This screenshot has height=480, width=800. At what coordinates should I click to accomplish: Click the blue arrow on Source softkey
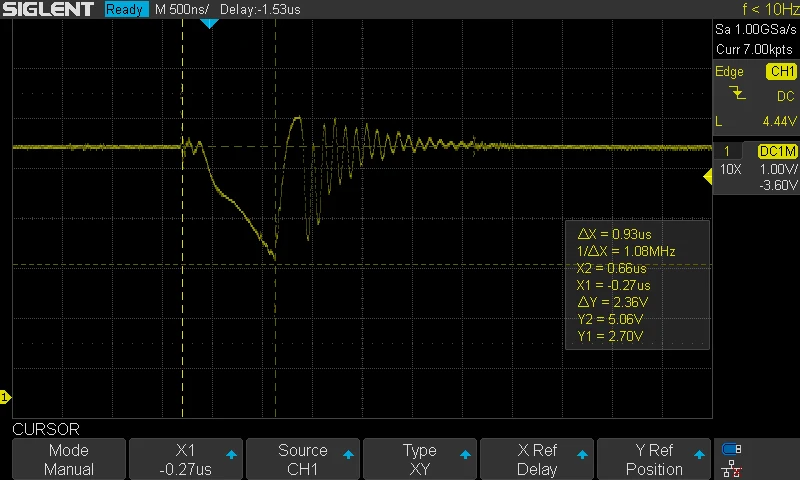[x=348, y=454]
